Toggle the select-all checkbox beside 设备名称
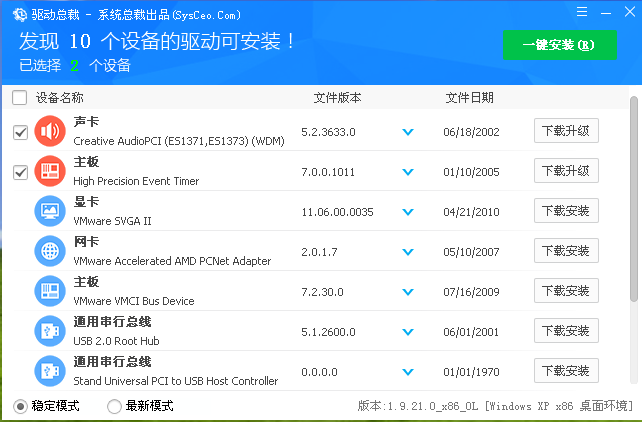The image size is (642, 422). point(20,98)
